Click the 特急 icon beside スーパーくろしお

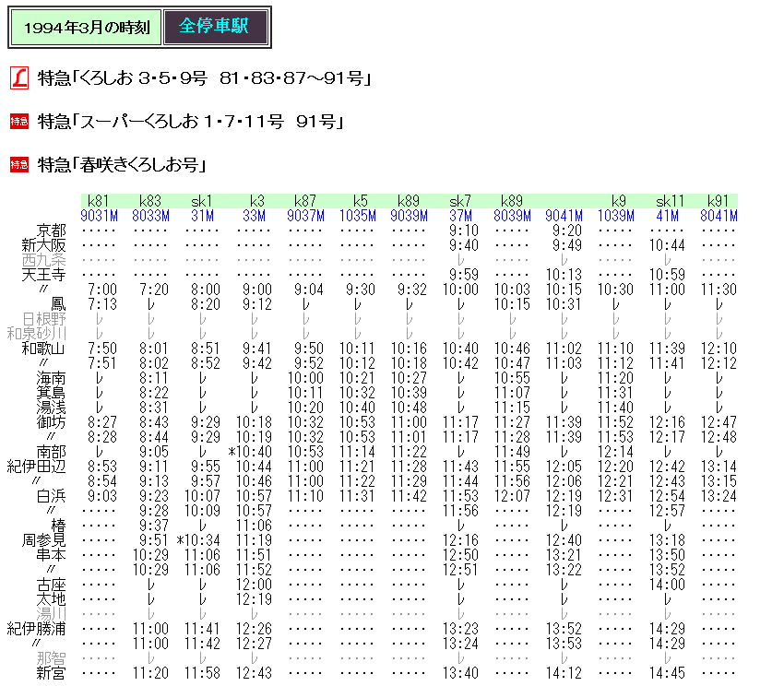19,122
